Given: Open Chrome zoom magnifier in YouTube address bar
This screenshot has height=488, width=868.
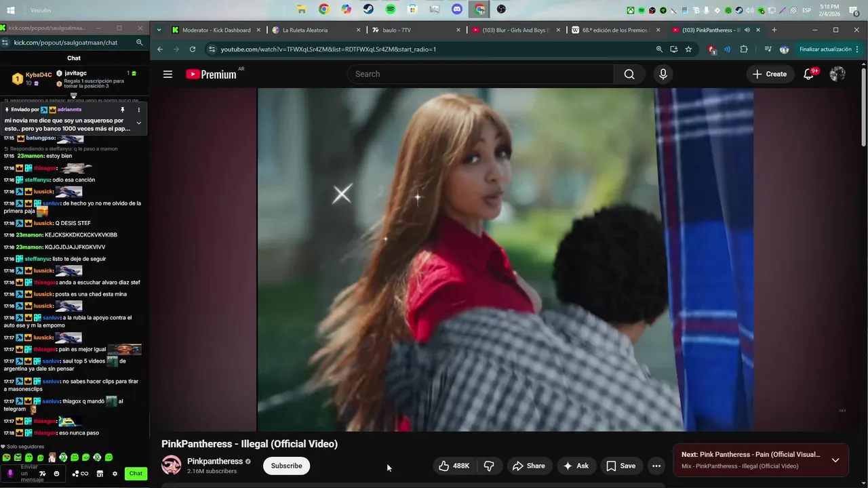Looking at the screenshot, I should (x=659, y=49).
